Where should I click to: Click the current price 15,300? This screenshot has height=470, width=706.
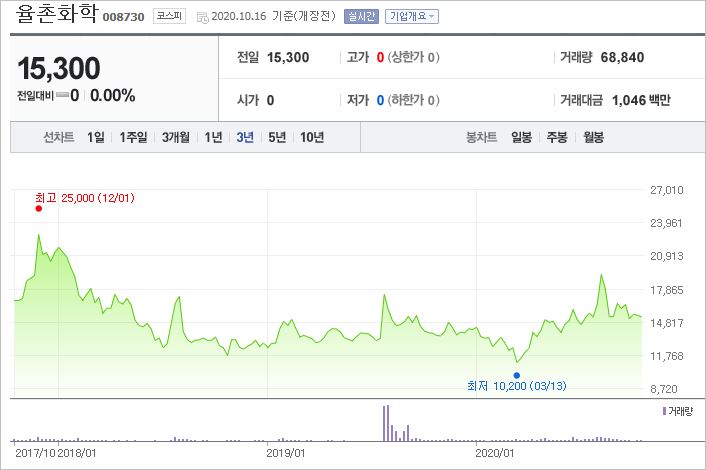click(x=59, y=68)
